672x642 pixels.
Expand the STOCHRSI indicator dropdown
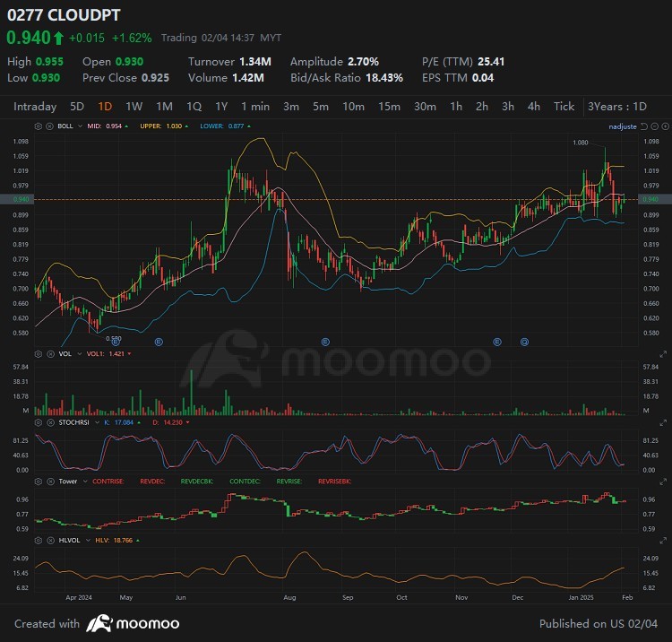pos(97,422)
